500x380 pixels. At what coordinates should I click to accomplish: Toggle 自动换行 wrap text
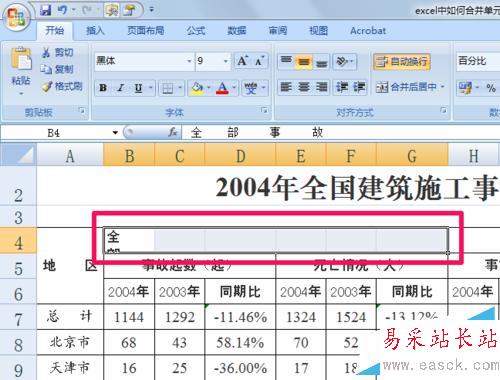[x=402, y=62]
